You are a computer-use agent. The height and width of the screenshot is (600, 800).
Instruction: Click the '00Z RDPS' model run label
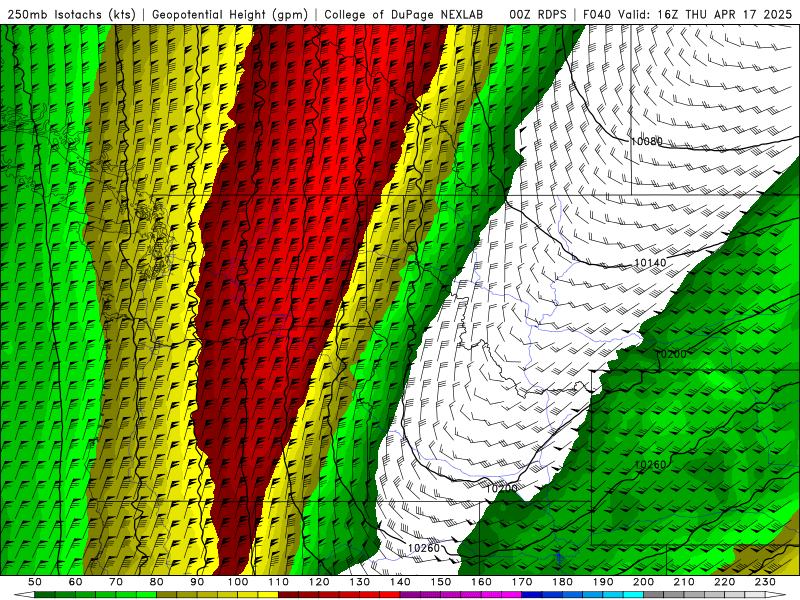pyautogui.click(x=538, y=15)
